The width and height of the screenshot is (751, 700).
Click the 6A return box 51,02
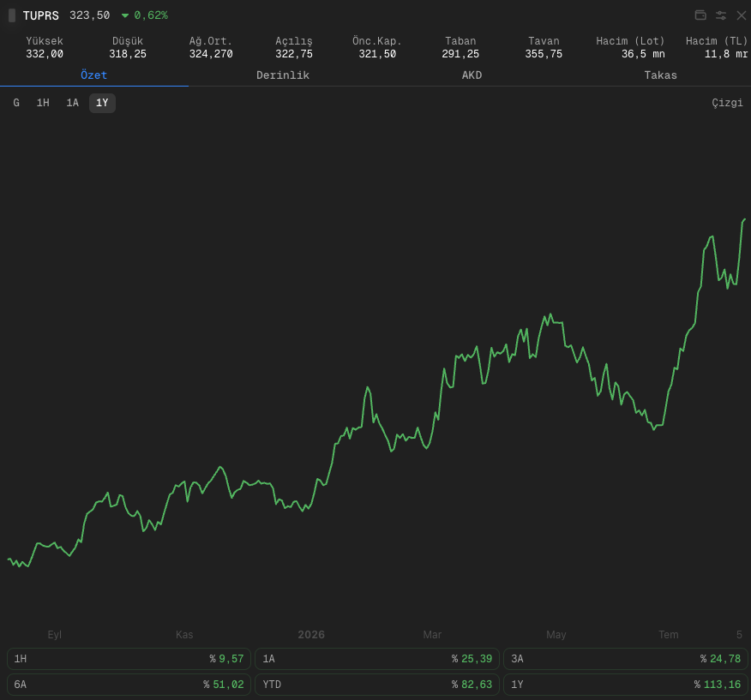click(x=129, y=685)
